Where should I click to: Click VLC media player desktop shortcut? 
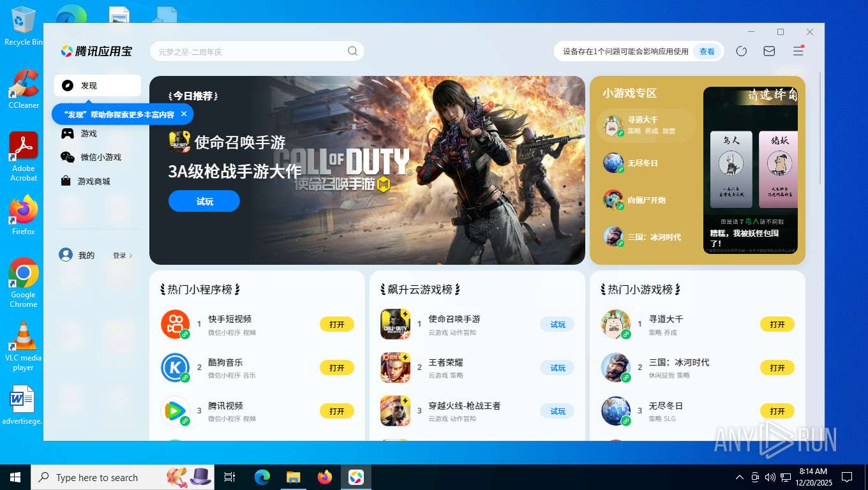(x=24, y=346)
